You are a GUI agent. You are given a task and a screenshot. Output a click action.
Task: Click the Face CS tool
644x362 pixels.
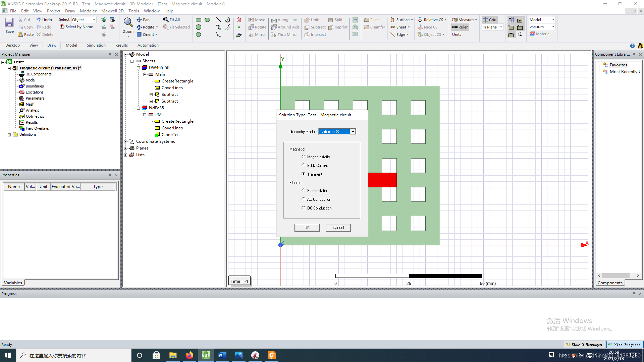(428, 27)
